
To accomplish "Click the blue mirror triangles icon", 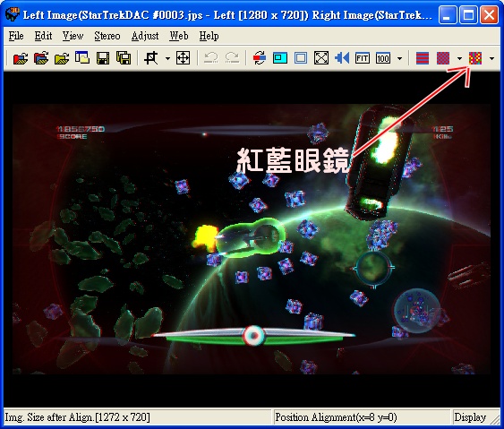I will pyautogui.click(x=342, y=58).
